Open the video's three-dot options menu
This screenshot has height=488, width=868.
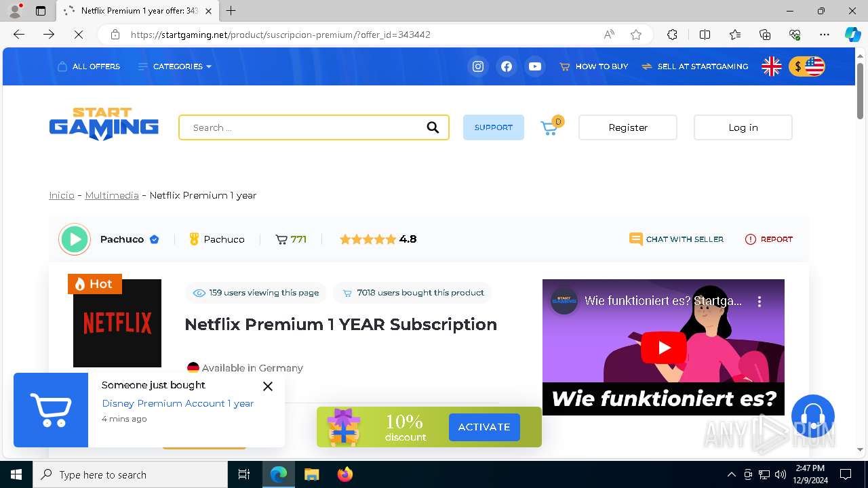click(x=759, y=301)
